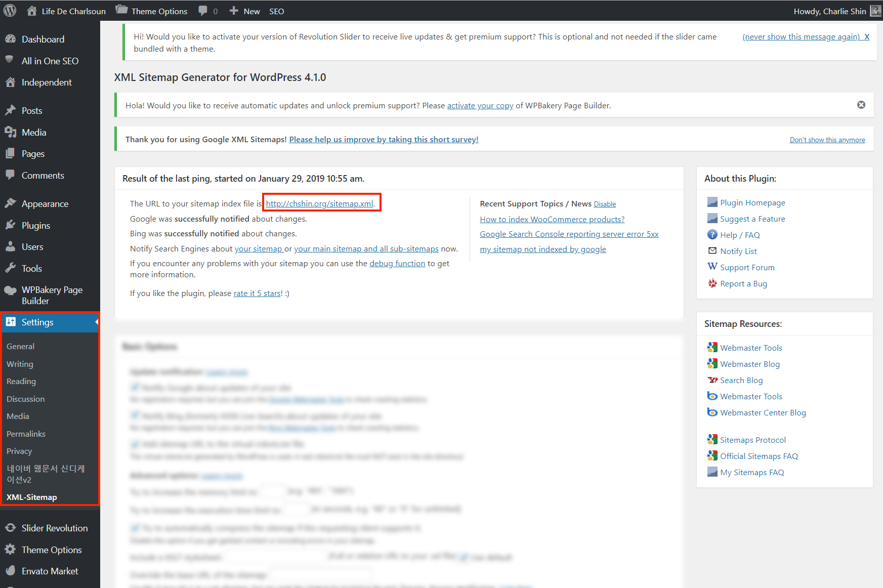Open the debug function link

397,263
